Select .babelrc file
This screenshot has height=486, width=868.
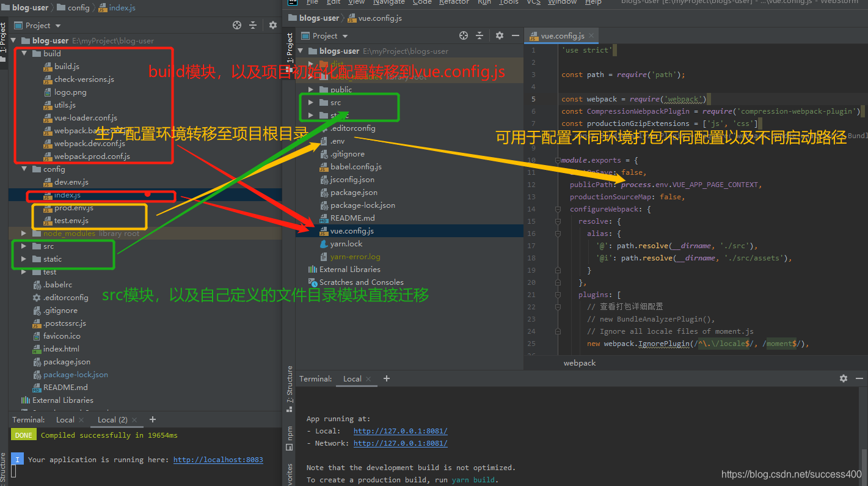[x=52, y=285]
